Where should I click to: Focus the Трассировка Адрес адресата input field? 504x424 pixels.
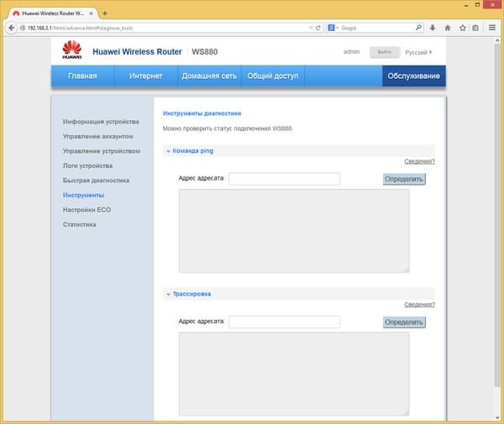point(284,322)
